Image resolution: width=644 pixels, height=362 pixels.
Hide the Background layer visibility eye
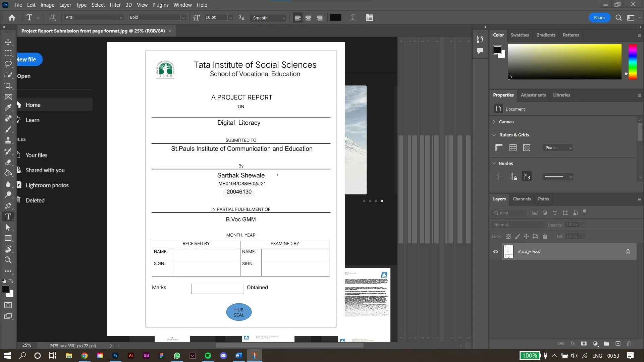click(x=495, y=252)
